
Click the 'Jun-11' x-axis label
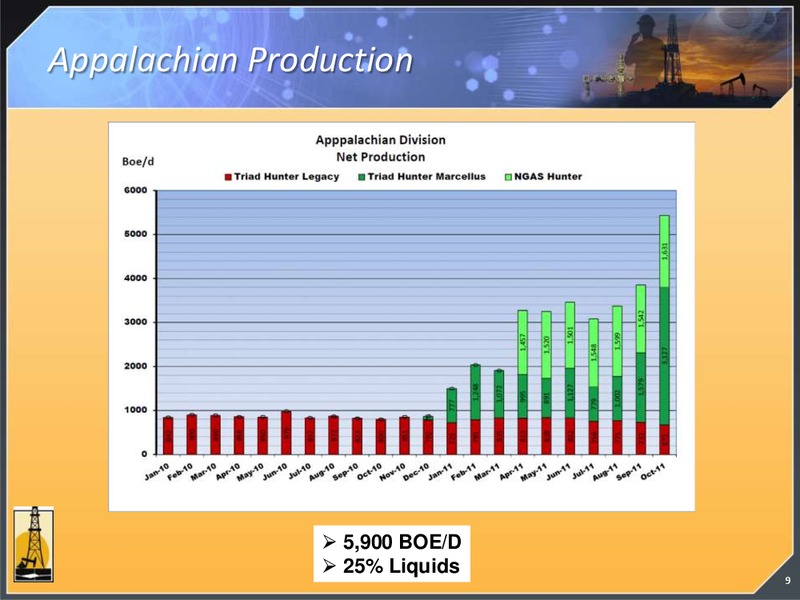pos(559,471)
